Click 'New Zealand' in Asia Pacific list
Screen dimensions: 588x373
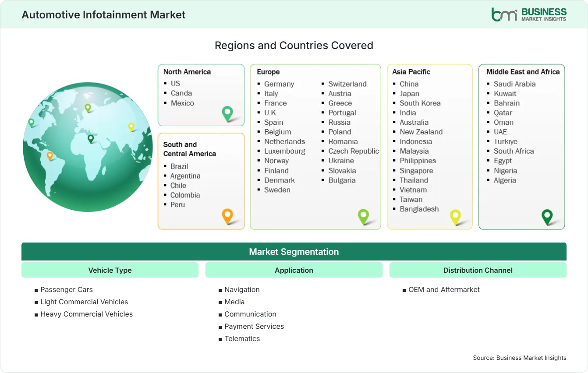click(421, 132)
